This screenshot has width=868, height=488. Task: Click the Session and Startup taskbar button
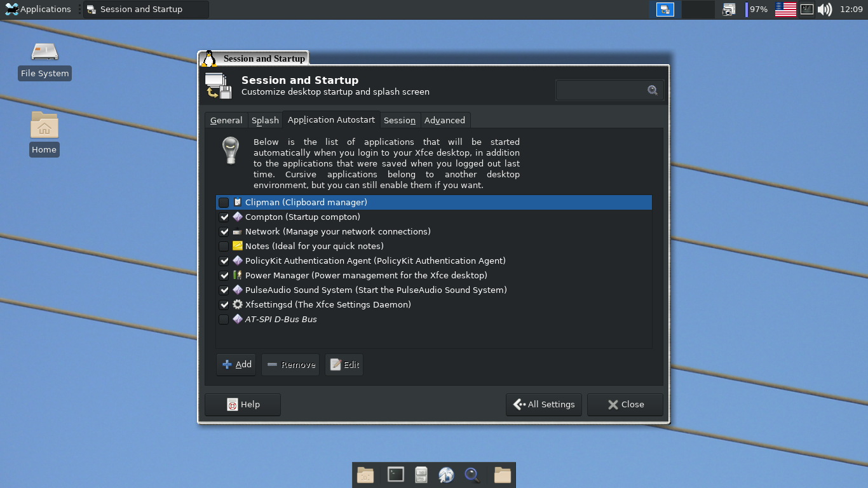(146, 9)
